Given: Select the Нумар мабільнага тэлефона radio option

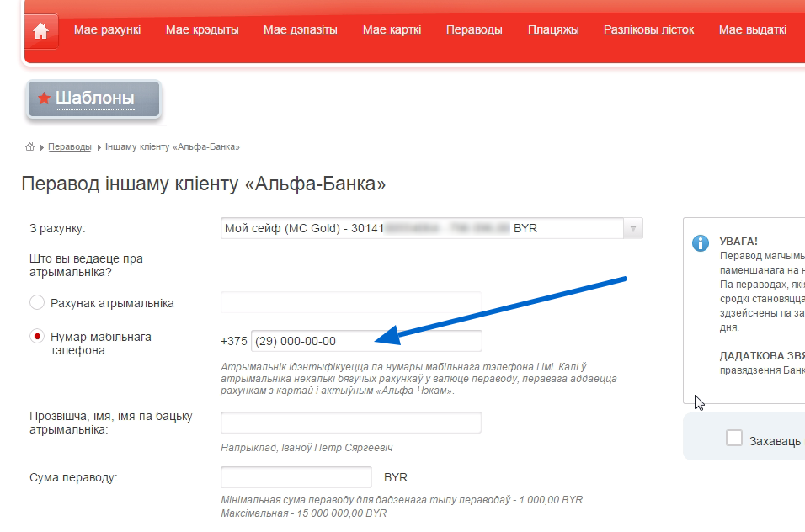Looking at the screenshot, I should click(x=37, y=337).
